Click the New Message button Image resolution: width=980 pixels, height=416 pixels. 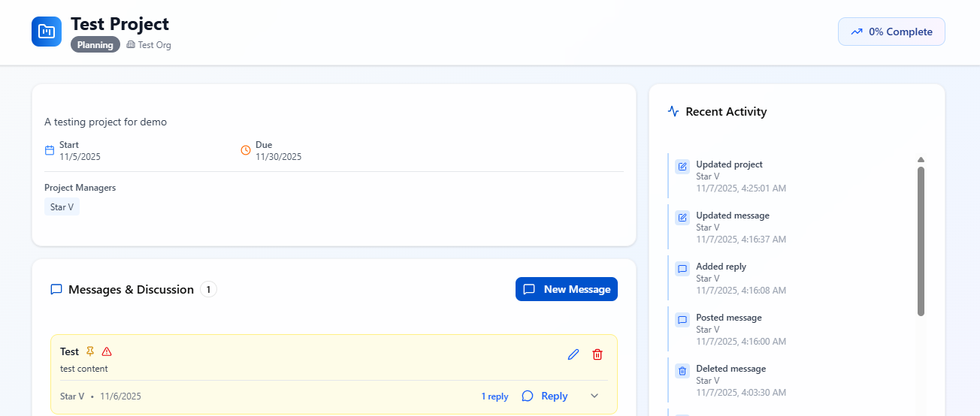pyautogui.click(x=567, y=289)
